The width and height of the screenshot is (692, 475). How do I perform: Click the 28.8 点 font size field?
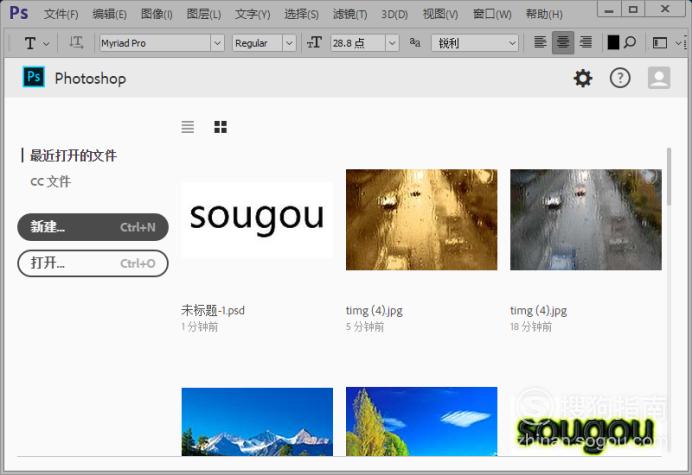click(358, 43)
